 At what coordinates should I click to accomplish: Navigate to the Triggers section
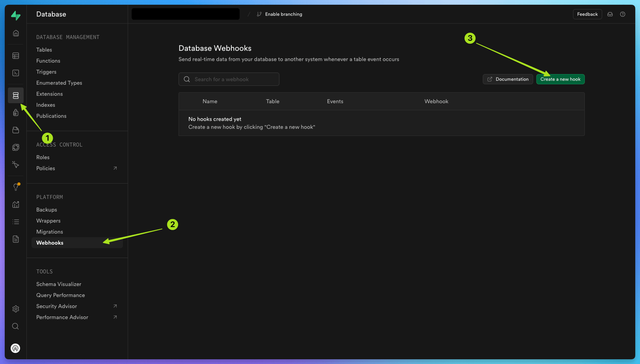pyautogui.click(x=46, y=72)
